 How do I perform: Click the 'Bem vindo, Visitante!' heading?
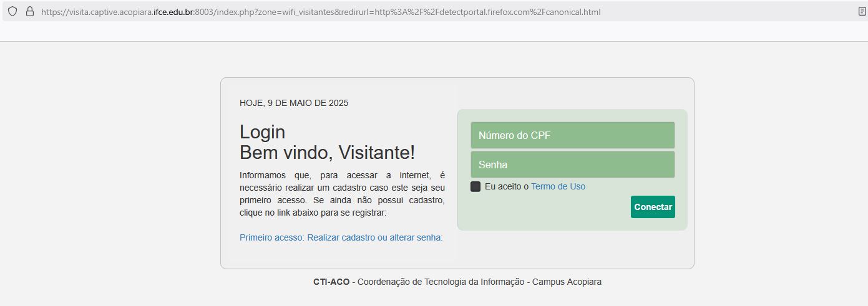coord(327,153)
